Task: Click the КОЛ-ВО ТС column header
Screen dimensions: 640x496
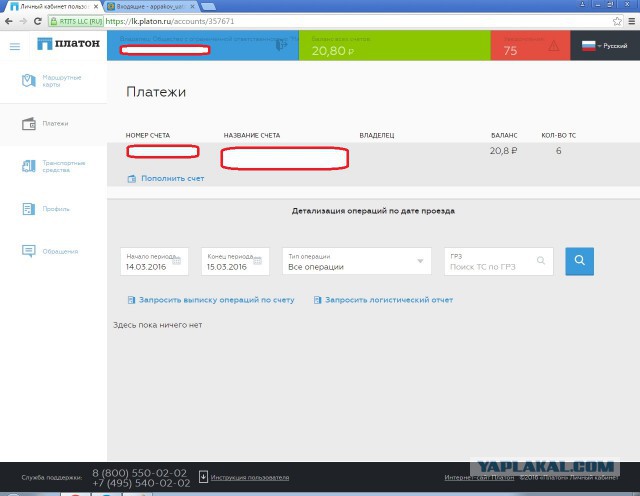Action: point(558,135)
